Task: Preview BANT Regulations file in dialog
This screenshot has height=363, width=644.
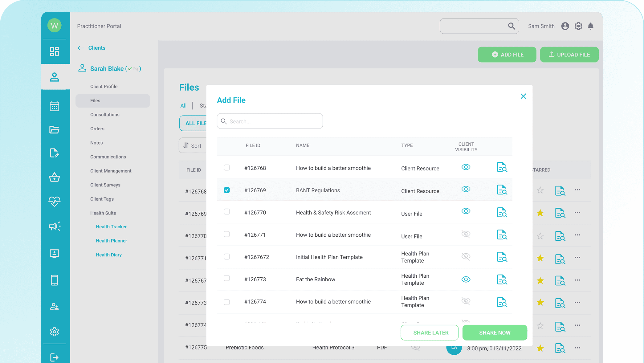Action: 502,190
